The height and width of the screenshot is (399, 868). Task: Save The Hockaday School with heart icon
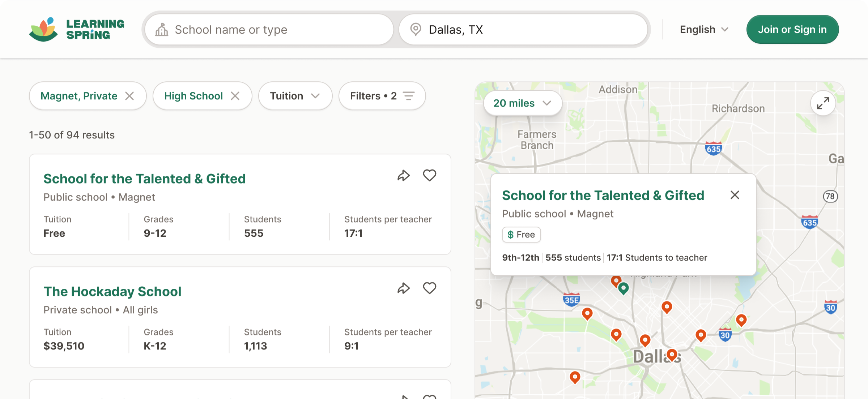pos(430,288)
